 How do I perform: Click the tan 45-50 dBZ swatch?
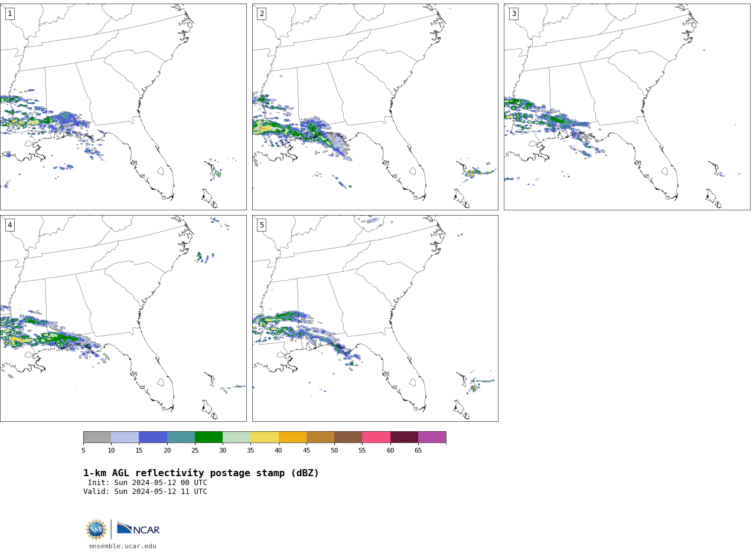click(x=320, y=437)
